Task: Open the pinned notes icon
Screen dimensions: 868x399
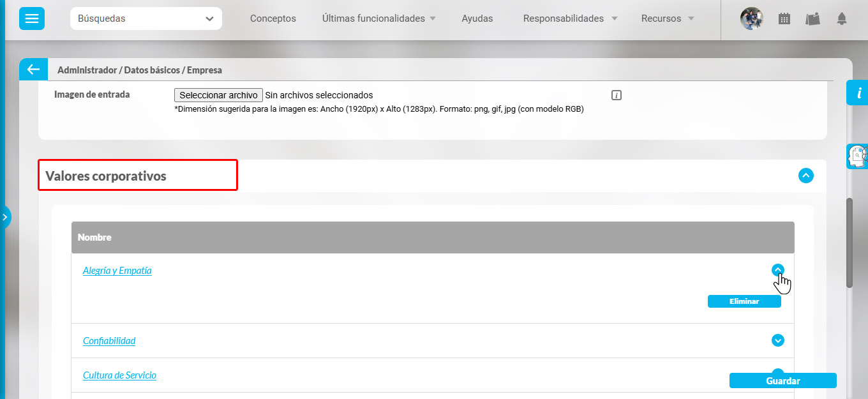Action: point(812,19)
